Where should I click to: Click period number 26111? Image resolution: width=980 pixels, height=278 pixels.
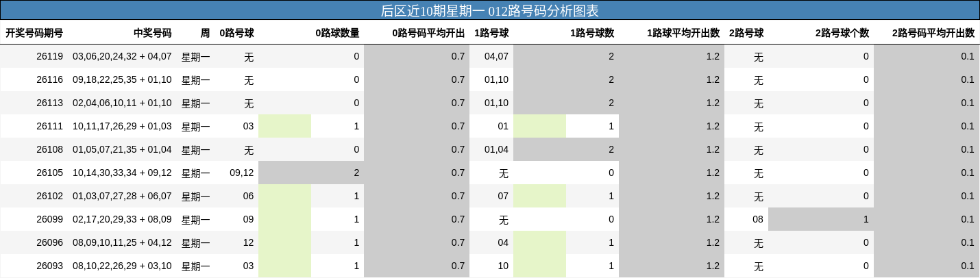[50, 126]
